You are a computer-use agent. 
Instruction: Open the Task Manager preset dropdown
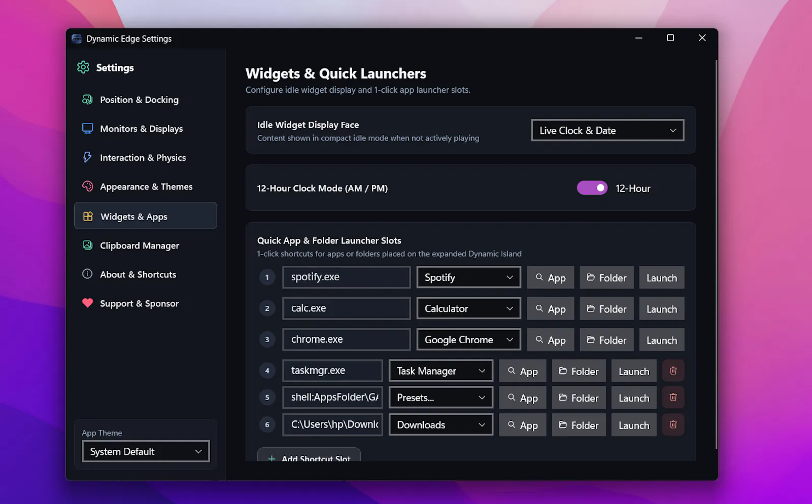pyautogui.click(x=441, y=371)
